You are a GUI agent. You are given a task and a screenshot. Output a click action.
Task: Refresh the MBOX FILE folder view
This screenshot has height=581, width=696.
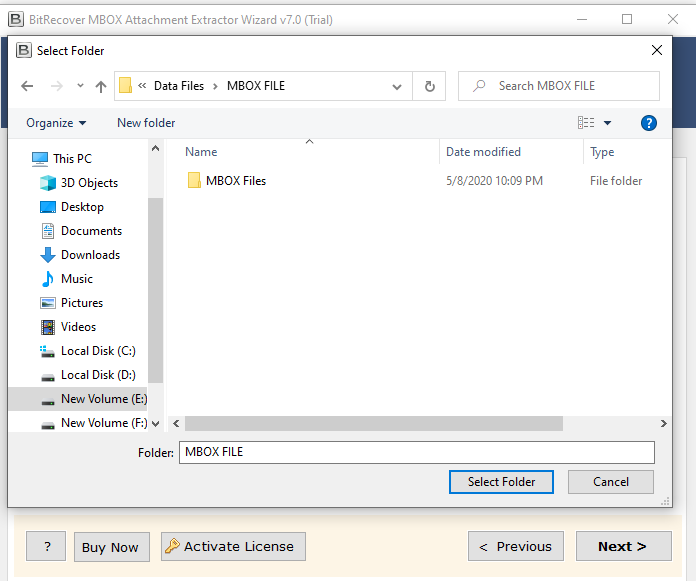pos(429,86)
